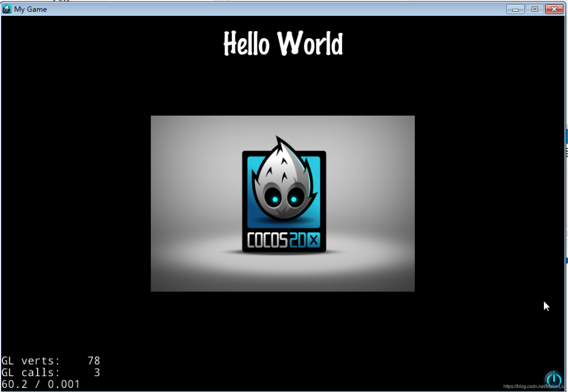Viewport: 568px width, 392px height.
Task: Click the Cocos2d-x logo sprite image
Action: (x=283, y=203)
